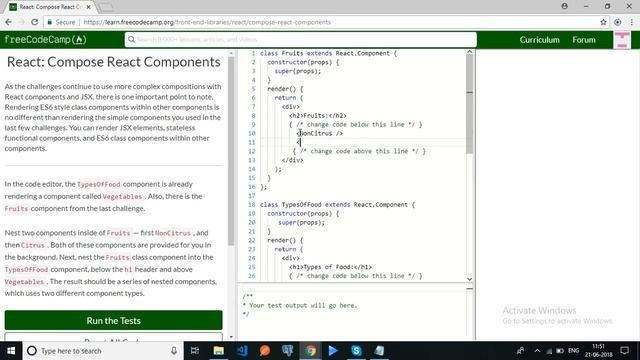Screen dimensions: 640x360
Task: Switch the ENG input language indicator
Action: pos(573,351)
